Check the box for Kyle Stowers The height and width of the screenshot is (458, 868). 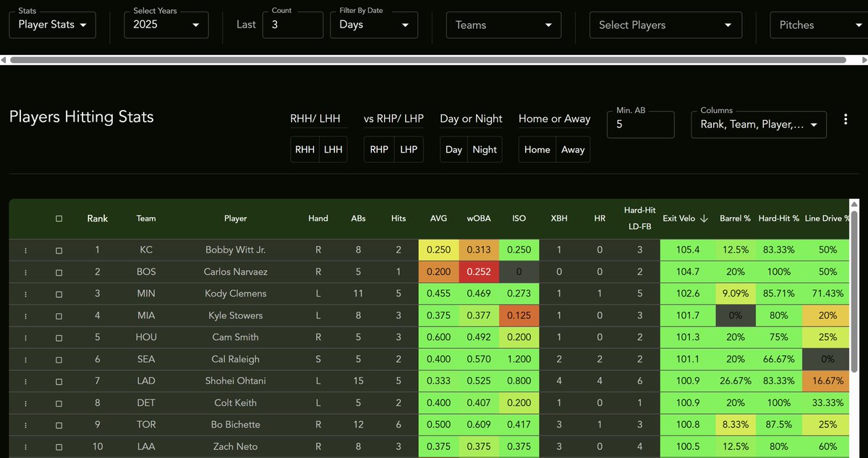click(x=59, y=315)
